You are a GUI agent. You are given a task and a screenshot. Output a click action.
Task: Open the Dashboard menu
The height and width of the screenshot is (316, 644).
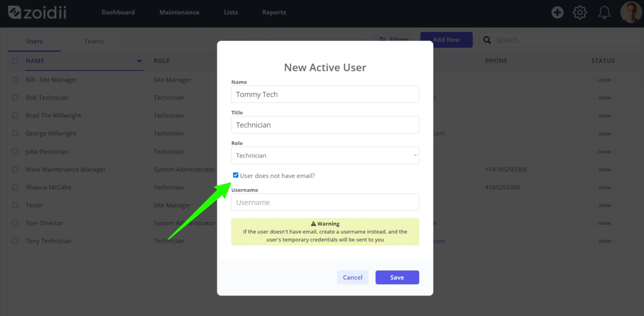pos(118,12)
